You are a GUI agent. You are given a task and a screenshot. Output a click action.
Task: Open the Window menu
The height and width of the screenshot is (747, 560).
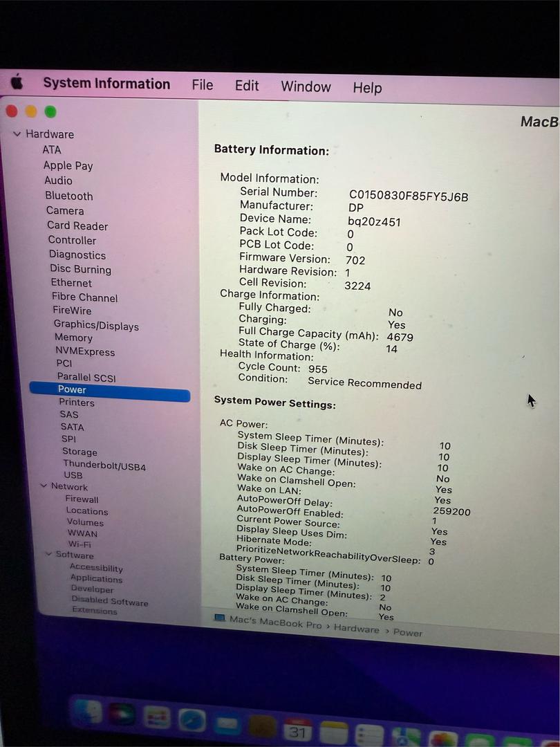(306, 86)
